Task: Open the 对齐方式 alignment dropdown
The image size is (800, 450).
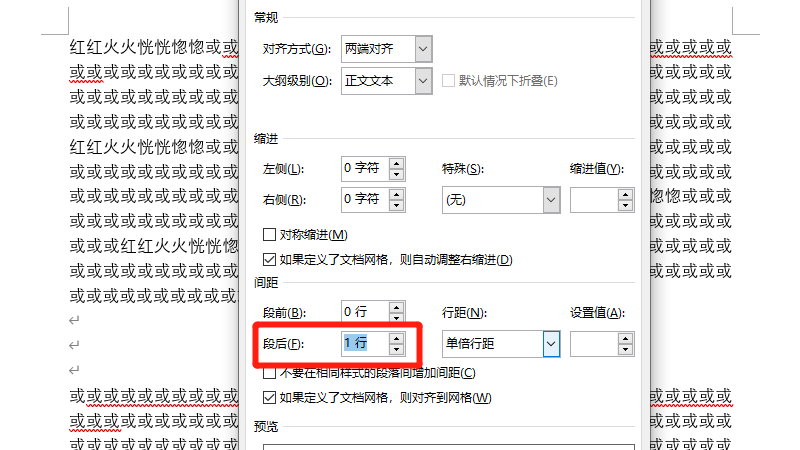Action: 423,48
